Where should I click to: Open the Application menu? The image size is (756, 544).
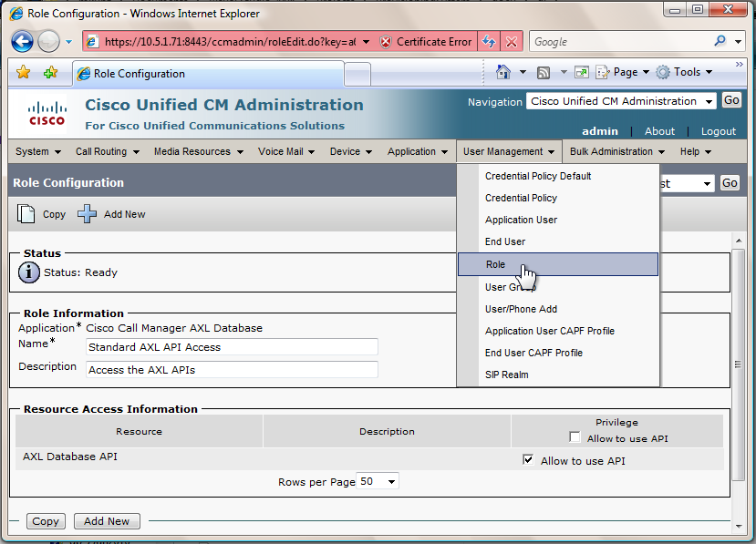point(418,152)
